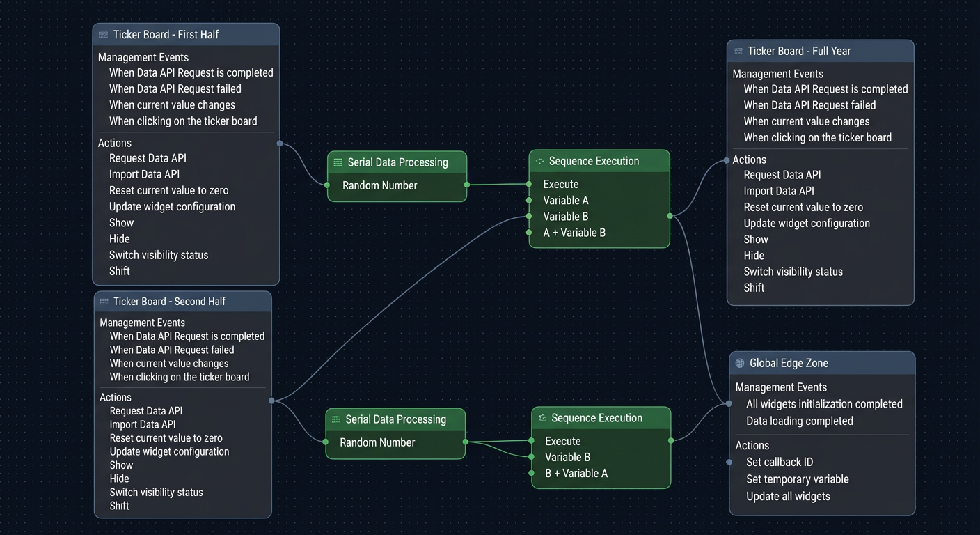Screen dimensions: 980x535
Task: Click the Ticker Board - Full Year header icon
Action: point(738,52)
